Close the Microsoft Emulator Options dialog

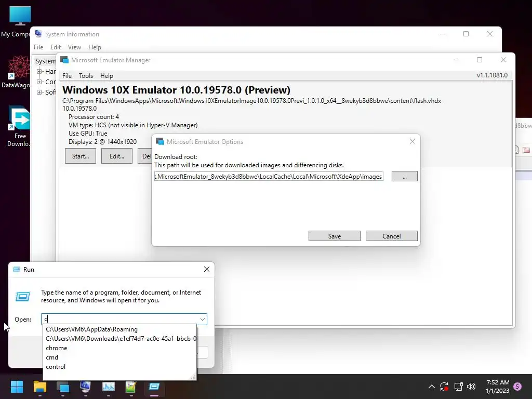(412, 141)
